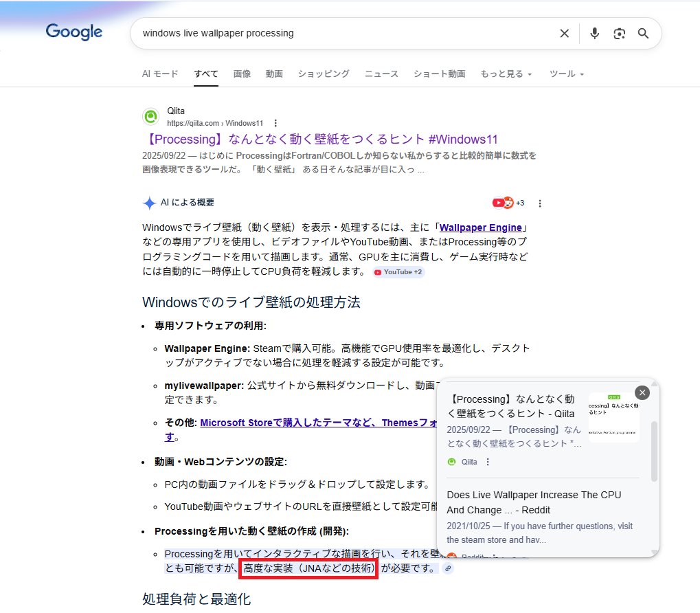The width and height of the screenshot is (700, 613).
Task: Clear the search box with X icon
Action: point(564,34)
